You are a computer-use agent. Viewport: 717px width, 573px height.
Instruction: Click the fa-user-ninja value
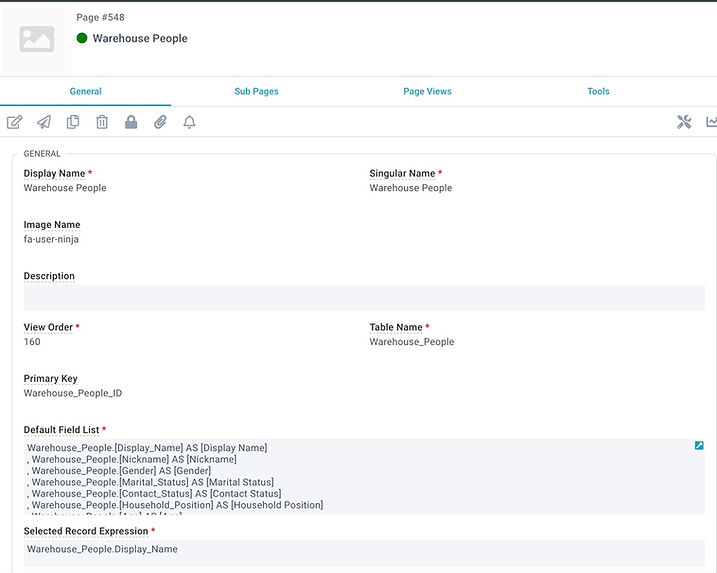click(51, 239)
